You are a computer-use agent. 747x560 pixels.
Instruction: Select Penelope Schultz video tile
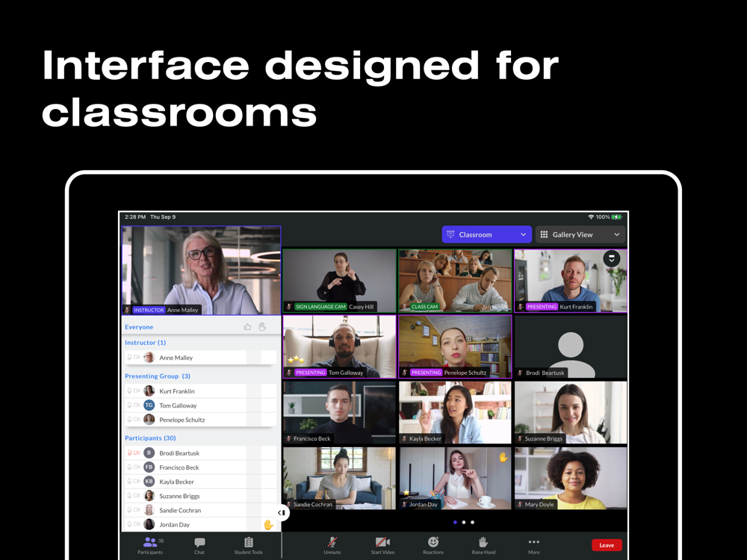[455, 346]
